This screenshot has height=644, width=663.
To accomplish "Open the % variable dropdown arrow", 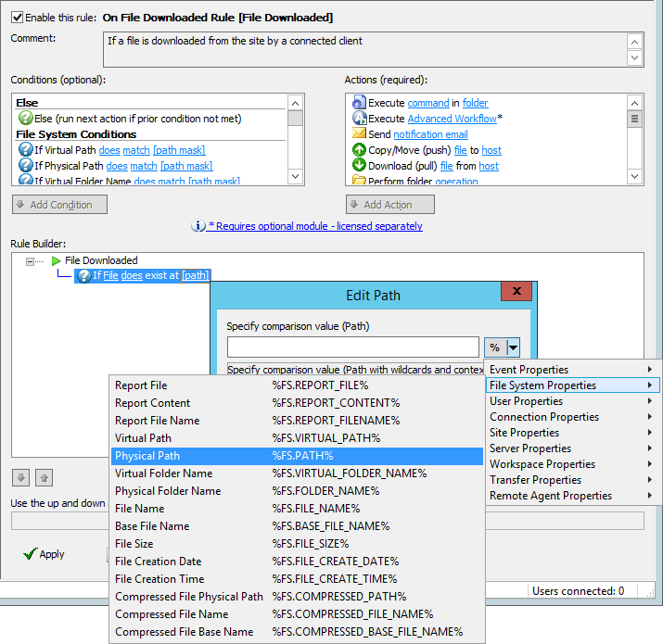I will [513, 347].
